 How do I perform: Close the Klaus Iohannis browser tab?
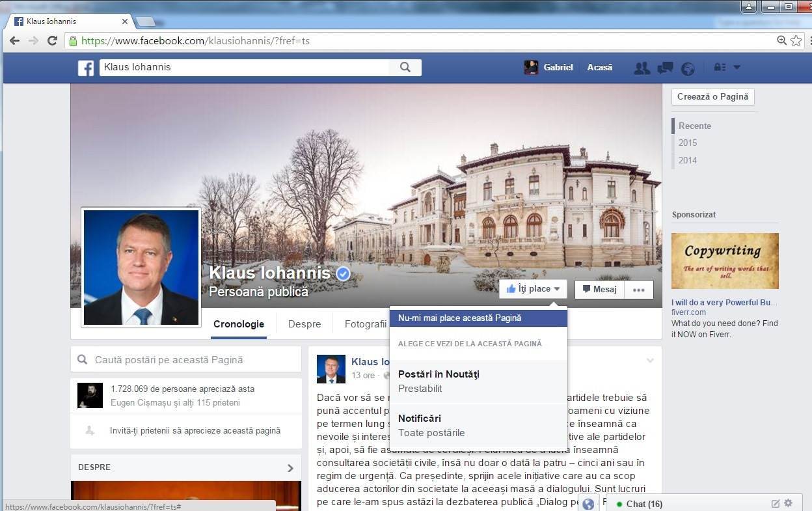pyautogui.click(x=125, y=21)
